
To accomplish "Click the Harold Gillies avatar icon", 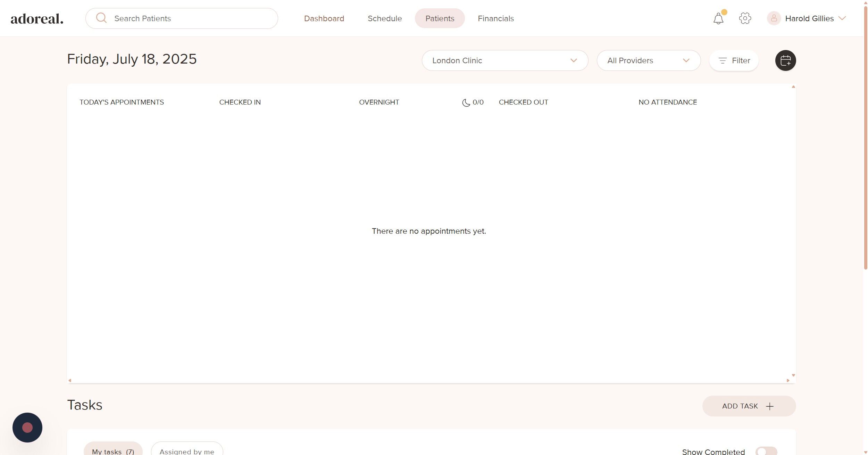I will (x=774, y=18).
